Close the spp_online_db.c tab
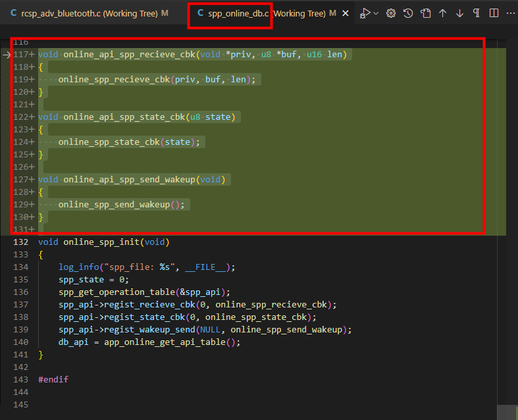This screenshot has height=420, width=518. (x=345, y=13)
